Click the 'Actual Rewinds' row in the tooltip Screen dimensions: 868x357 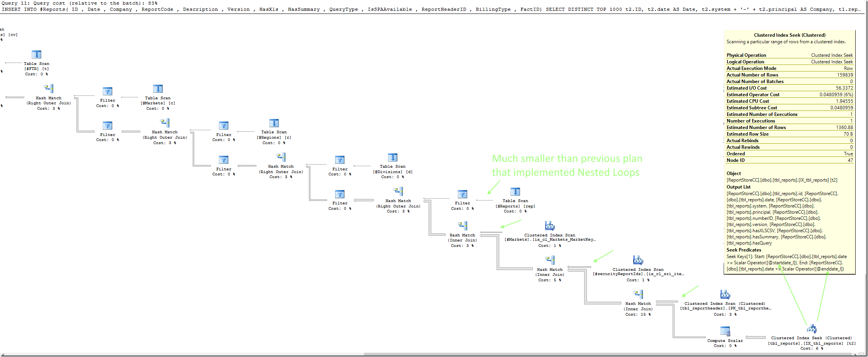click(x=790, y=147)
